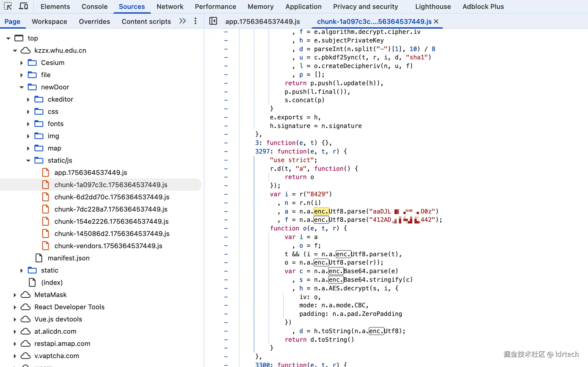Expand the MetaMask extension node

coord(15,295)
